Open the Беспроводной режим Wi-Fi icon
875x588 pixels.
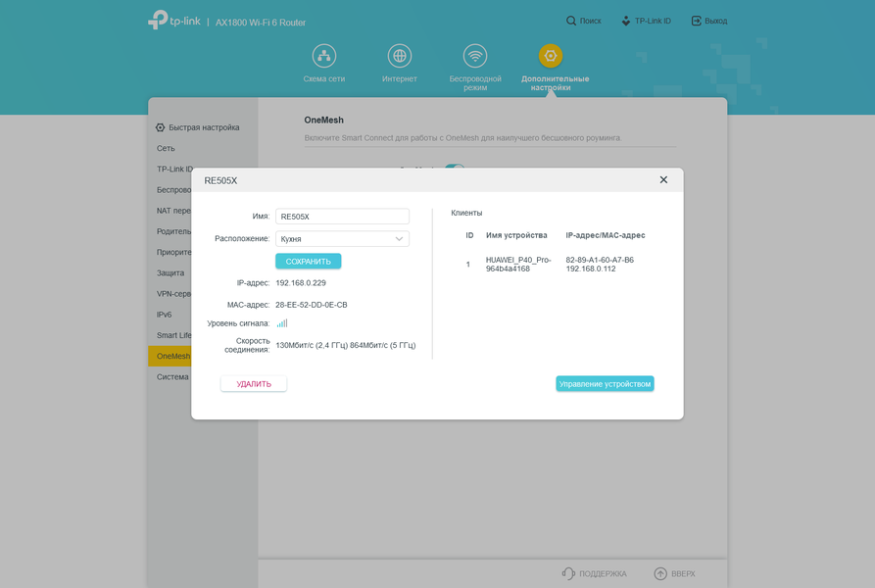pyautogui.click(x=475, y=56)
